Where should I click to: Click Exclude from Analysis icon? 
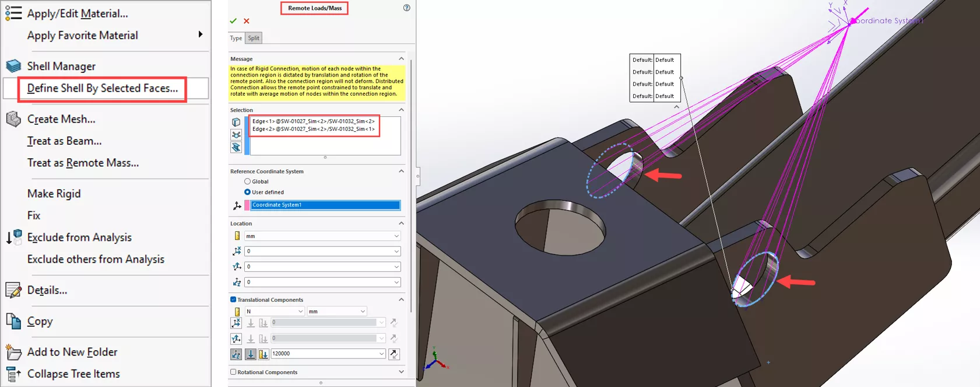pos(13,237)
